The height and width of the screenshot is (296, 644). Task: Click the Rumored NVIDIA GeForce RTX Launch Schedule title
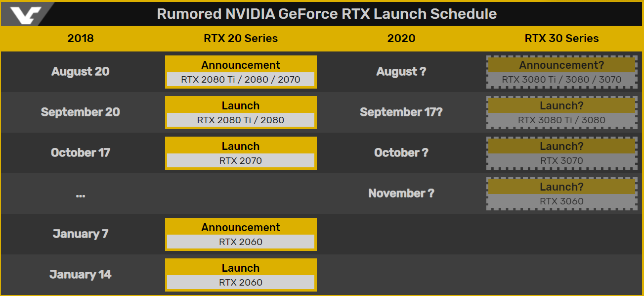tap(327, 14)
